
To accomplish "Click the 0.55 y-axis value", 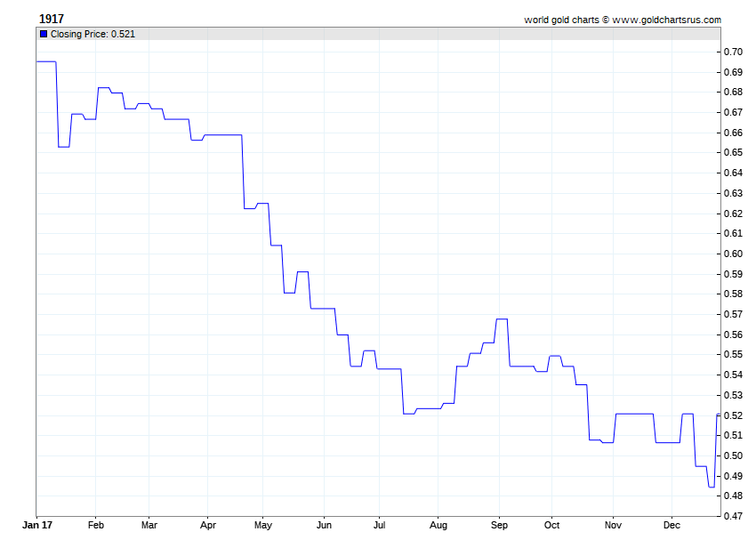I will click(734, 355).
